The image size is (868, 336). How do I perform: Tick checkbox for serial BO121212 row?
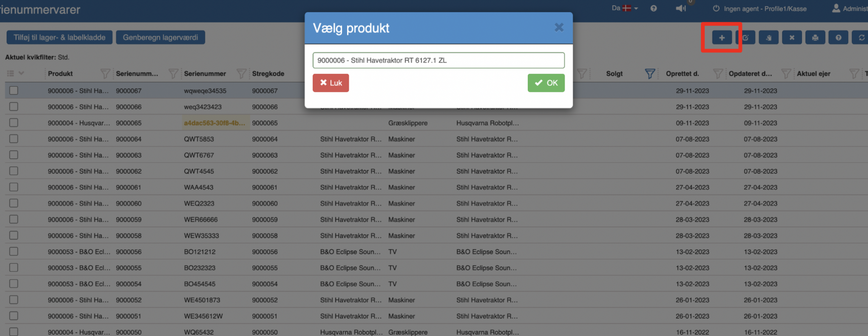[14, 251]
